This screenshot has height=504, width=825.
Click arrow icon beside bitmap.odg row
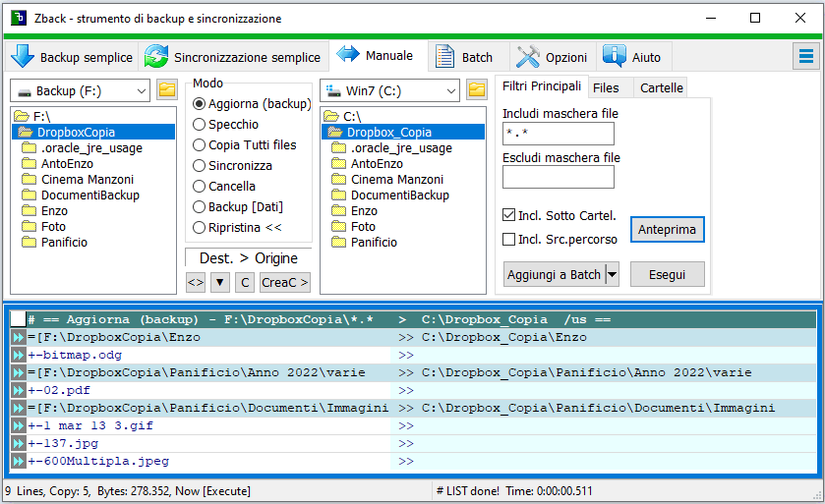[x=19, y=355]
